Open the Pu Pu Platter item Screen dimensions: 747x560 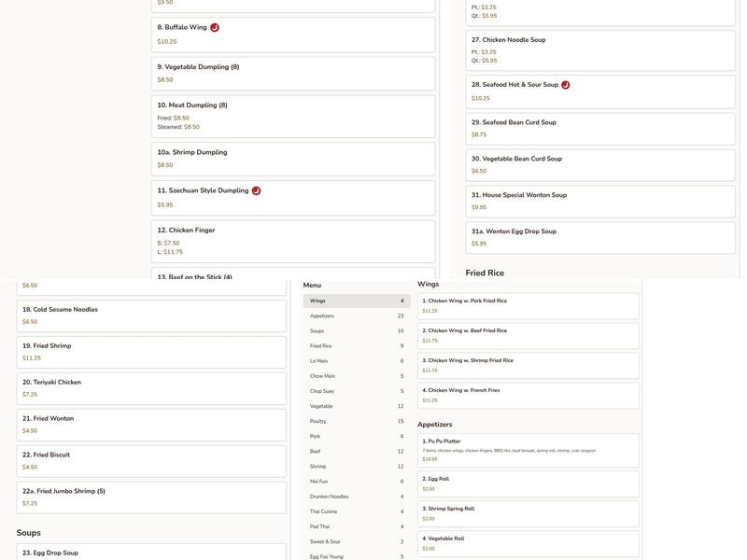tap(529, 450)
